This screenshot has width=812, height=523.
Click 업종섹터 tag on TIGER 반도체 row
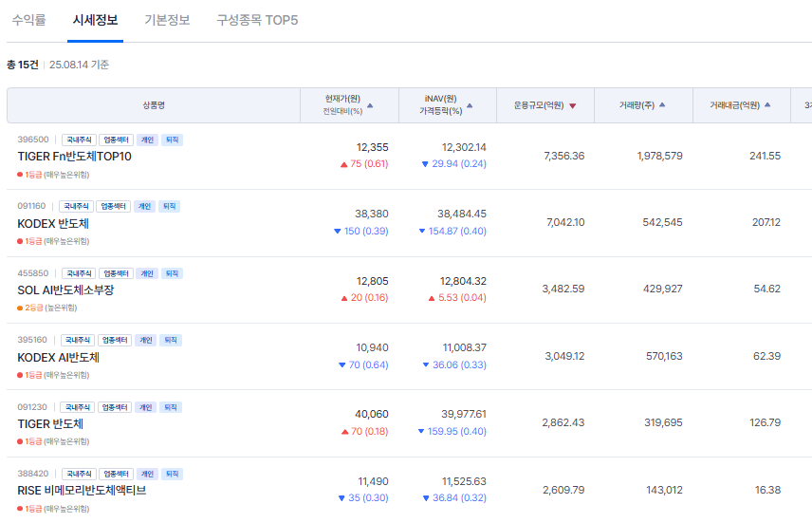click(115, 407)
